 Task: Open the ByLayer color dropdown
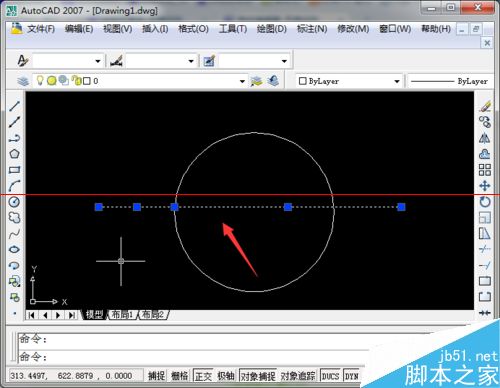[x=349, y=81]
